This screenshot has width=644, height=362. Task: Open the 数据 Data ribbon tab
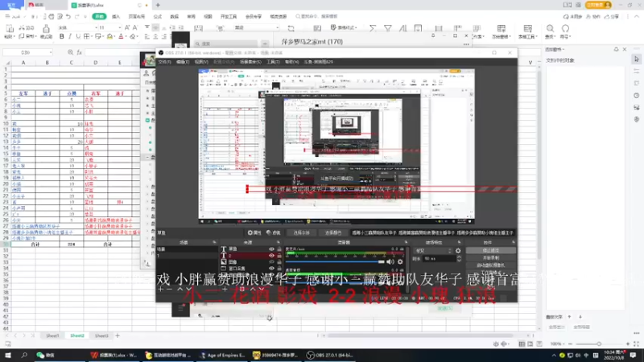[x=174, y=16]
